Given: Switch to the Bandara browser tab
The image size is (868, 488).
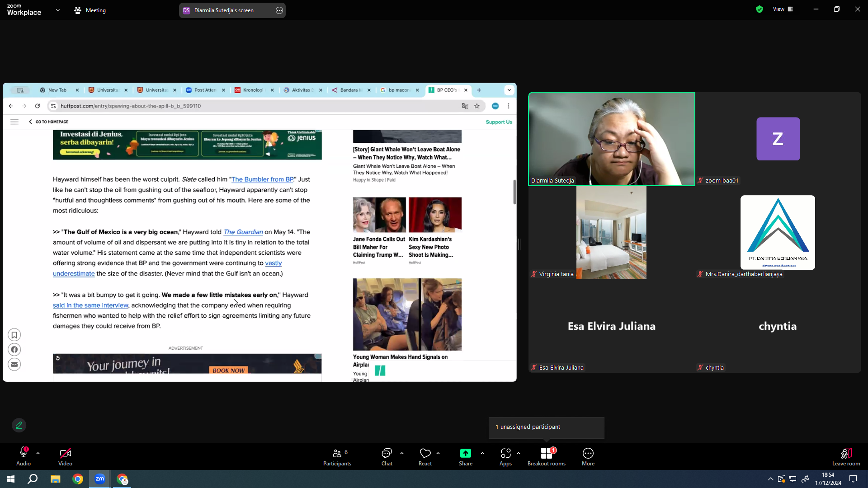Looking at the screenshot, I should [x=350, y=90].
